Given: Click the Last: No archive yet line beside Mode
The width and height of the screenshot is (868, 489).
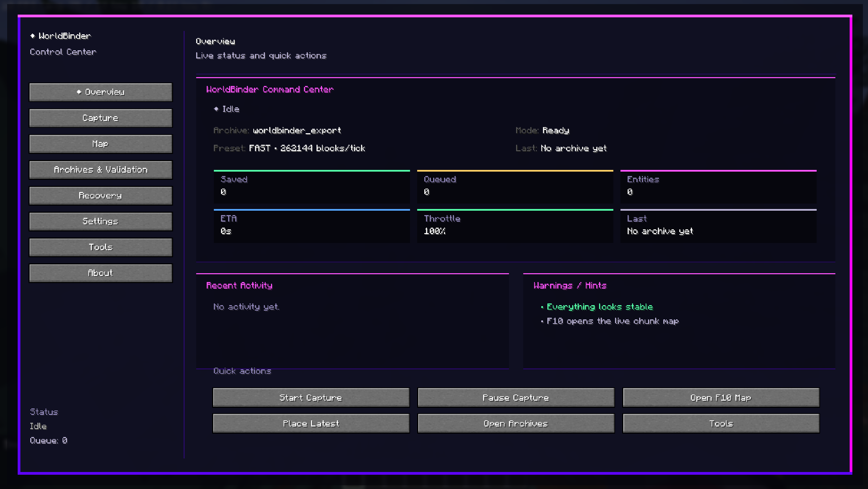Looking at the screenshot, I should [x=561, y=148].
